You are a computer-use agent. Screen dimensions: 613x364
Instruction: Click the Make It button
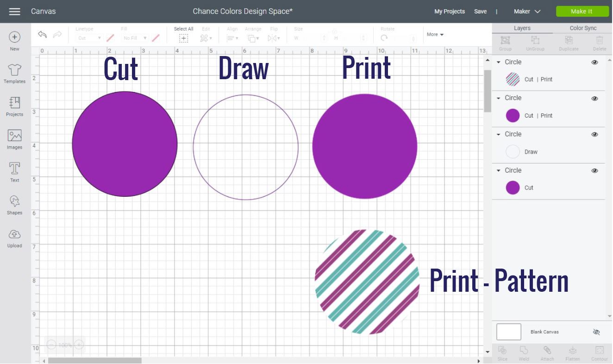pyautogui.click(x=582, y=11)
